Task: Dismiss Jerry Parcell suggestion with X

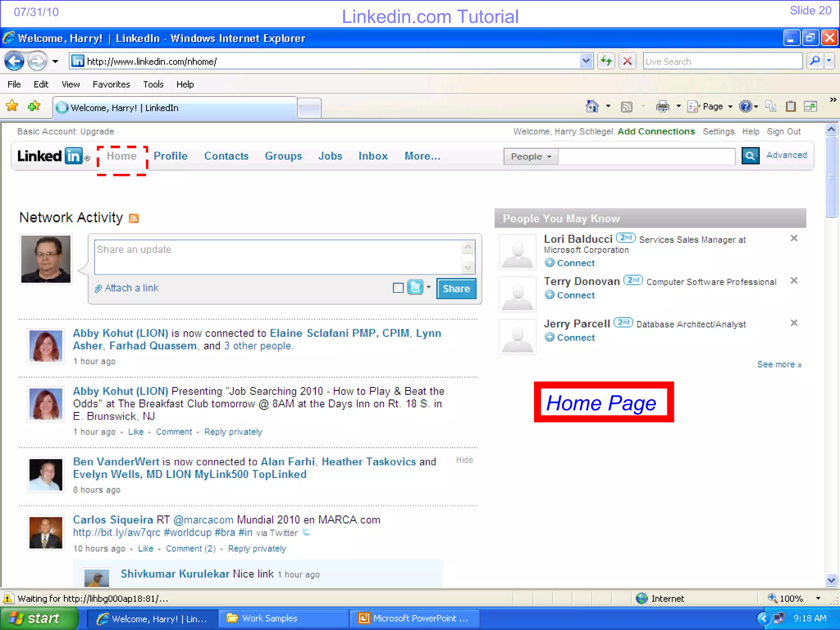Action: (794, 323)
